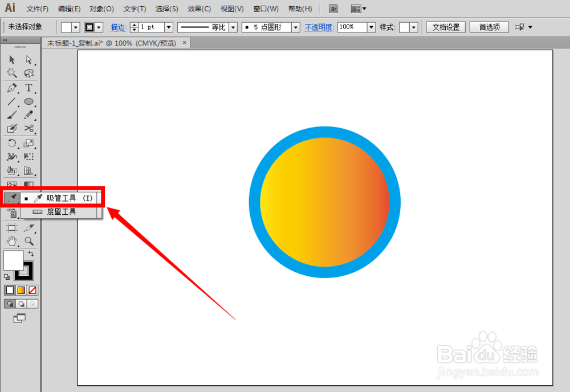Close the 未标题-1_复制.ai document tab
Viewport: 570px width, 392px height.
[x=184, y=43]
